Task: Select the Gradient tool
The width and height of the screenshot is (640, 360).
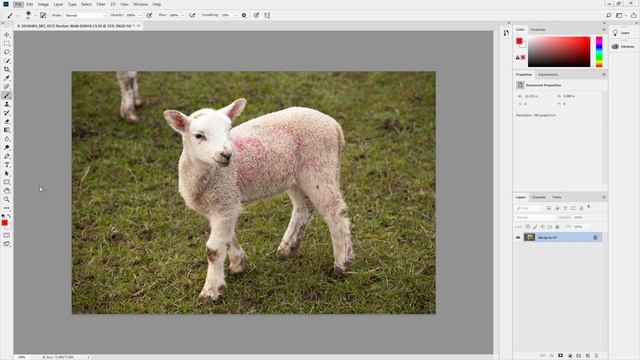Action: [7, 130]
